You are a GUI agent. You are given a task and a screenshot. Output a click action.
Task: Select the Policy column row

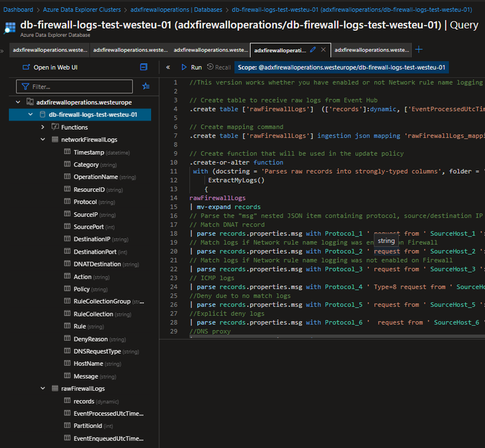(x=87, y=289)
